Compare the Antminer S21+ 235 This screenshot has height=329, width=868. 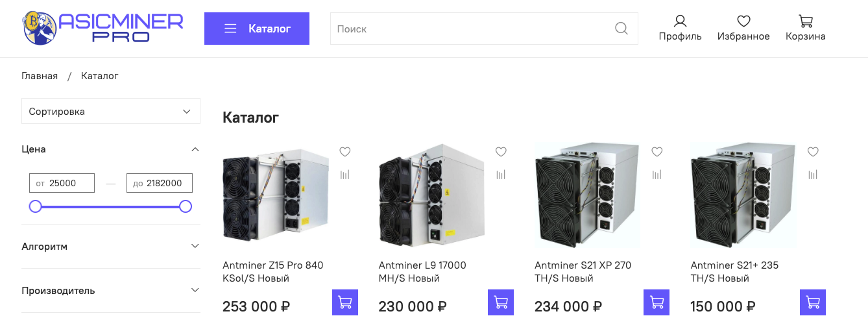(813, 175)
